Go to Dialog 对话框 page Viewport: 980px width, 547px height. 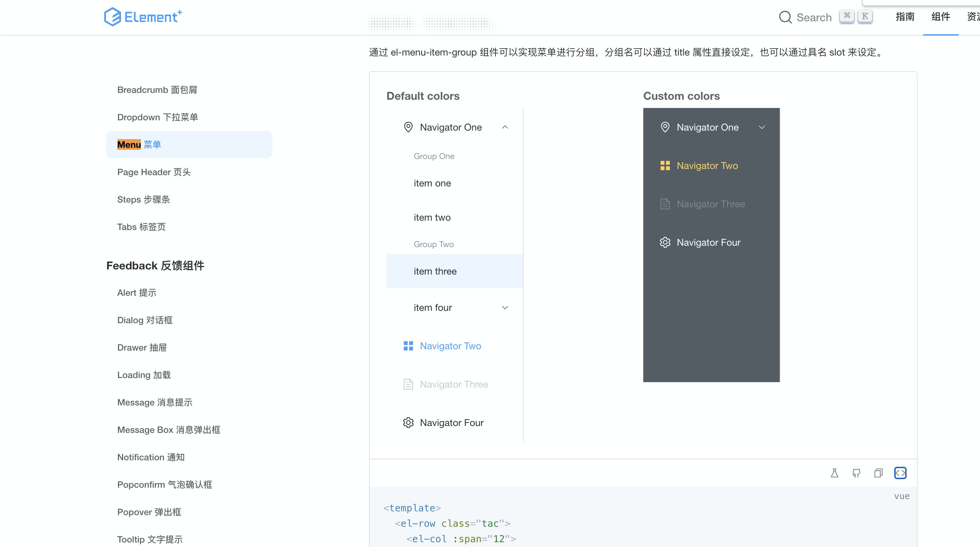[x=145, y=320]
